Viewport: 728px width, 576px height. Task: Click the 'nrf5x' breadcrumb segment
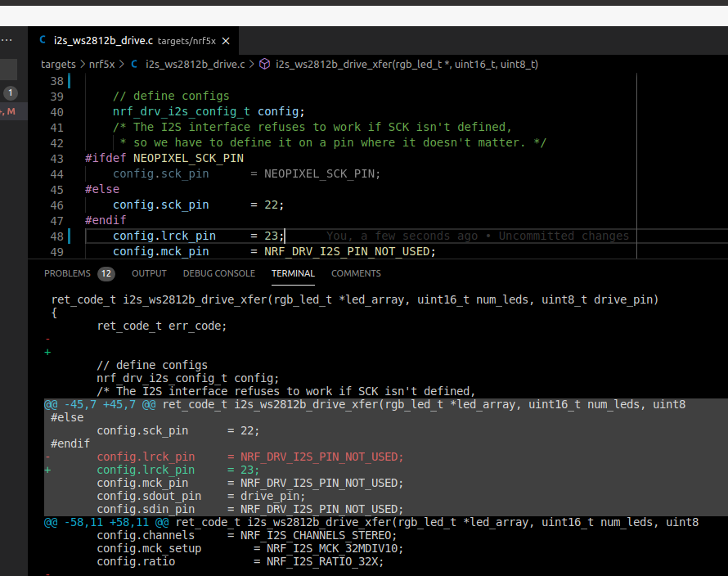(x=101, y=64)
